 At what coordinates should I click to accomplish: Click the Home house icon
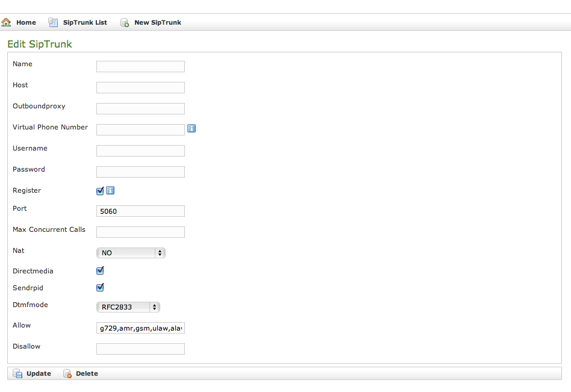[7, 22]
